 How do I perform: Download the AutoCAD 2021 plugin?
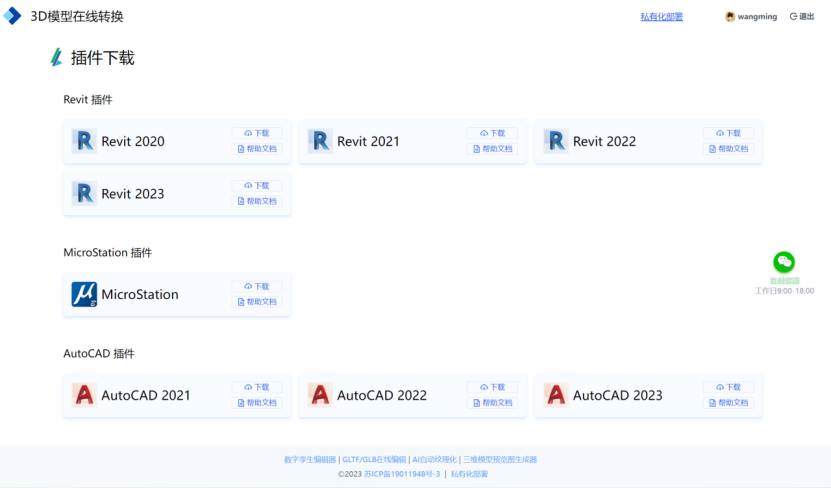click(x=257, y=387)
